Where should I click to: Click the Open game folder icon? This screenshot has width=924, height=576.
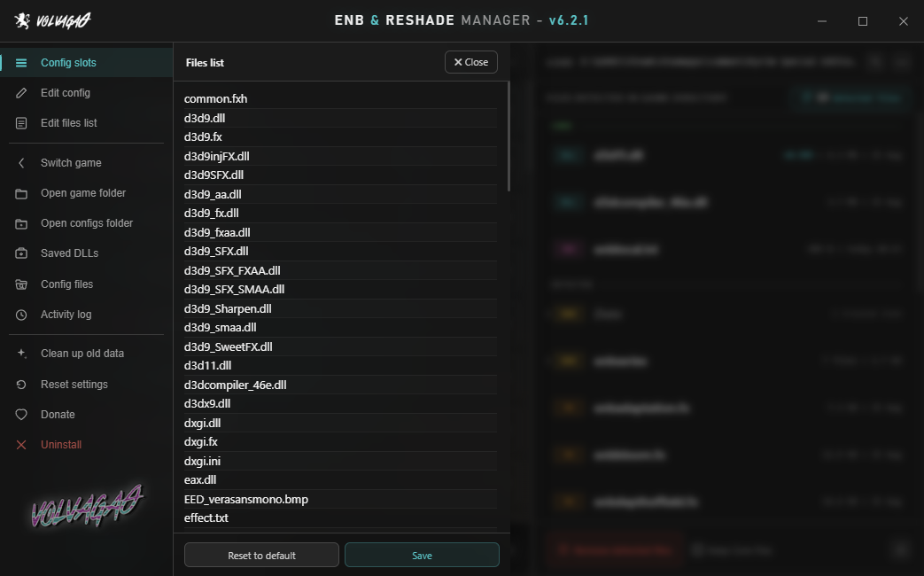pyautogui.click(x=21, y=193)
